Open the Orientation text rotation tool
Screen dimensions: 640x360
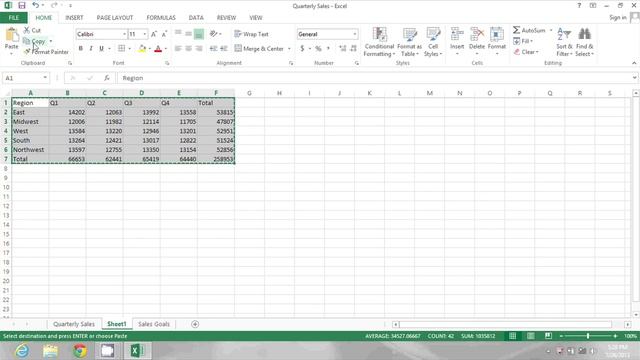click(213, 34)
